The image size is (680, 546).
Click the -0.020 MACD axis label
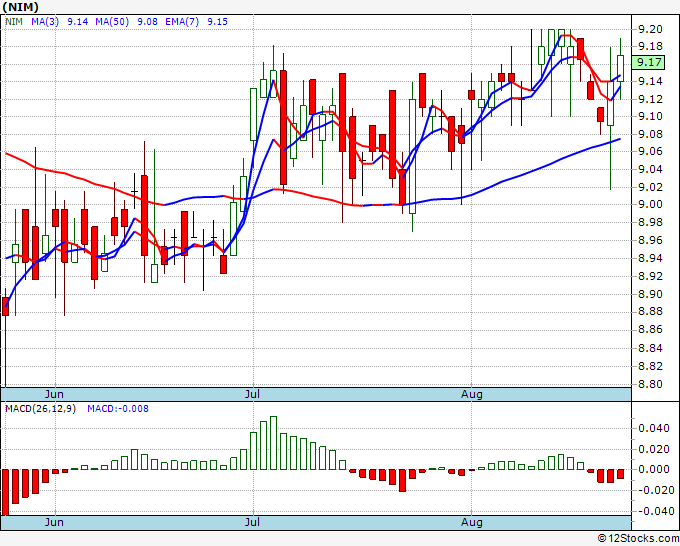click(x=654, y=490)
